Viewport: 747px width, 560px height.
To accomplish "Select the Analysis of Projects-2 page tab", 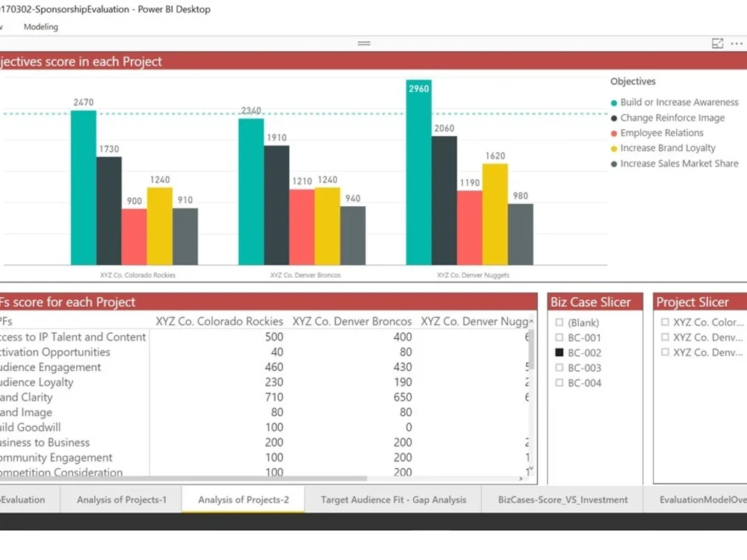I will click(x=244, y=500).
